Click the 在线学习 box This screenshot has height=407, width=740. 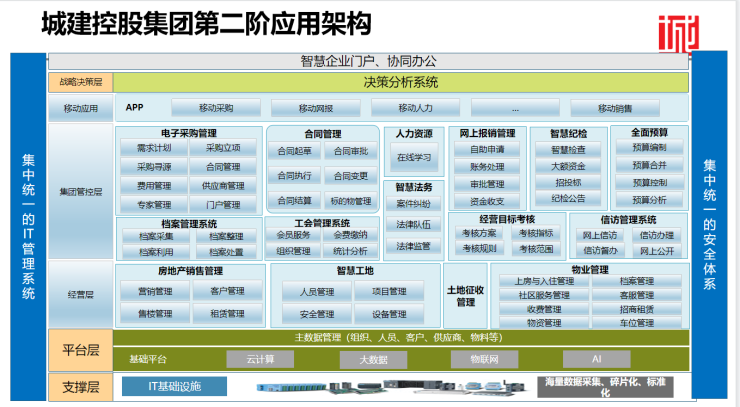point(413,157)
